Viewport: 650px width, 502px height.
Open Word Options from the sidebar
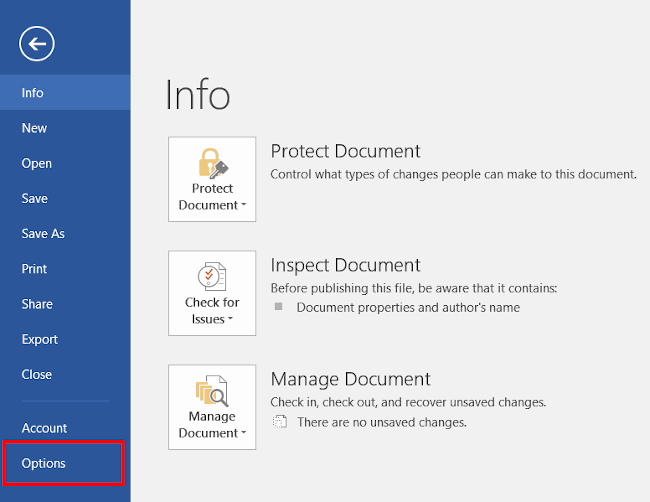[x=43, y=463]
